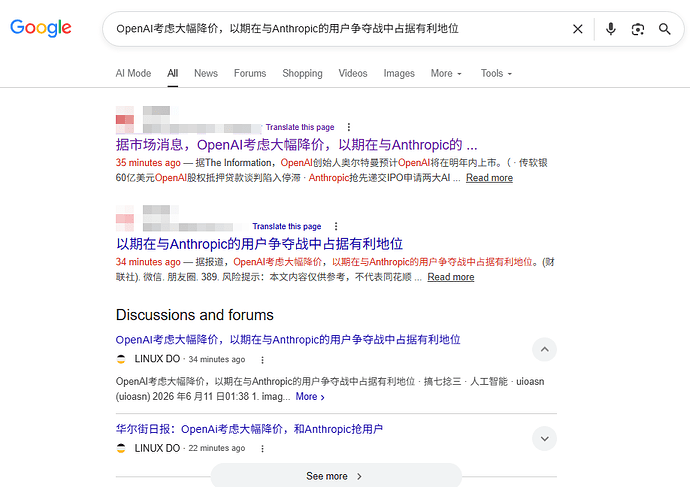The width and height of the screenshot is (690, 487).
Task: Start voice search with microphone icon
Action: (x=610, y=29)
